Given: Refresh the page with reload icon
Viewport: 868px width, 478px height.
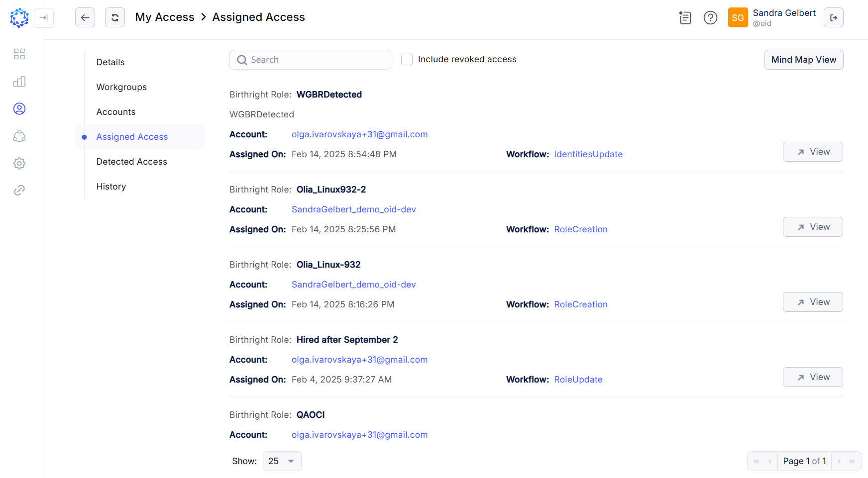Looking at the screenshot, I should (x=115, y=17).
